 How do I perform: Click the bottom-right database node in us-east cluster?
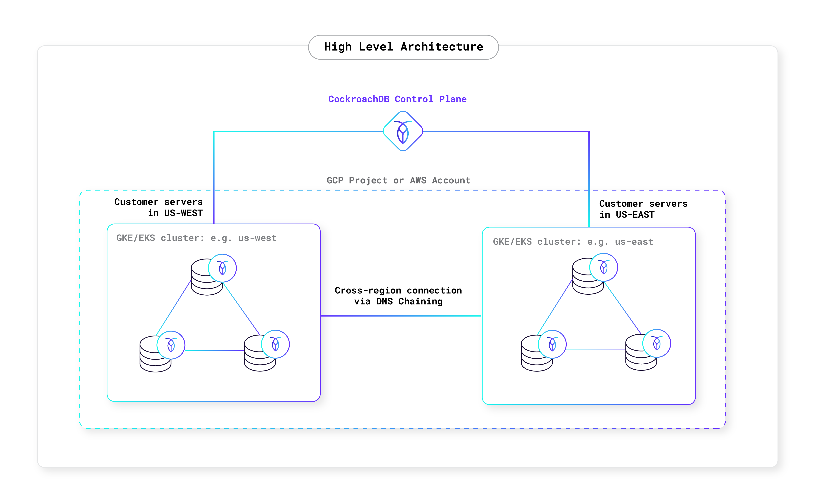click(x=648, y=350)
